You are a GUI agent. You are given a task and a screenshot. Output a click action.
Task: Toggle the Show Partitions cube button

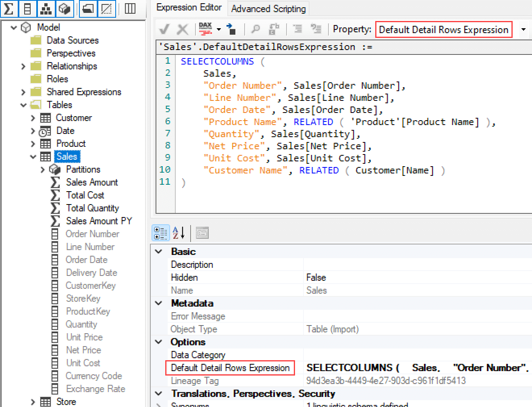tap(65, 8)
